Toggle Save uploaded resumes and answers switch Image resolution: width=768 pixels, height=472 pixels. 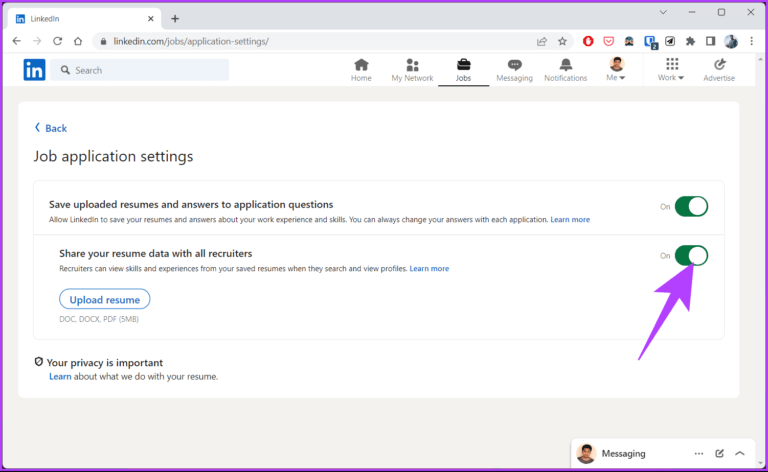click(691, 206)
